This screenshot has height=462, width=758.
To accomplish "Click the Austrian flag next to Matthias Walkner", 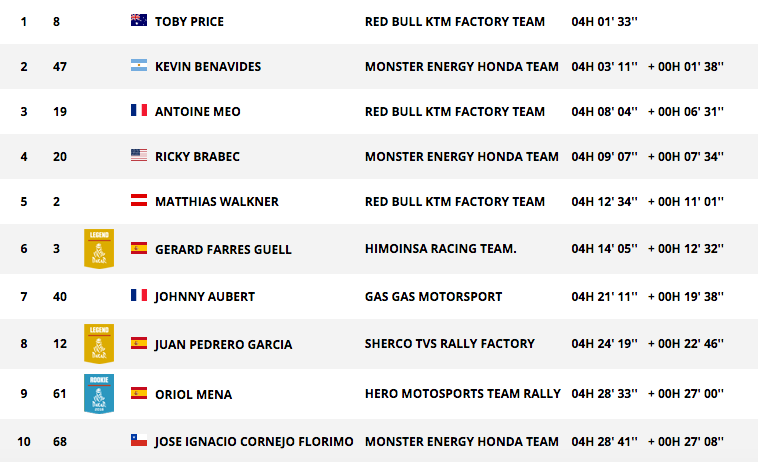I will point(139,200).
